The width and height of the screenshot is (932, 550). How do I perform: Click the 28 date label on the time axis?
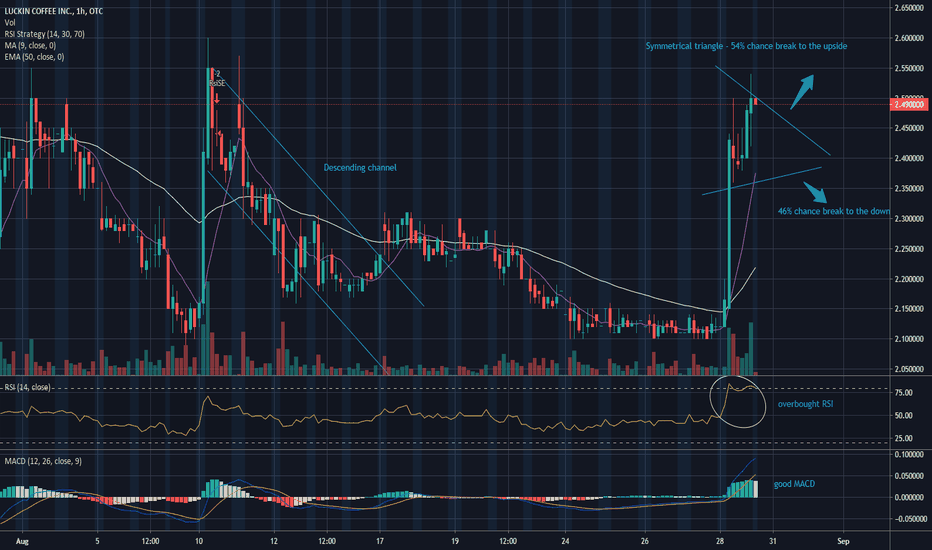(x=720, y=542)
